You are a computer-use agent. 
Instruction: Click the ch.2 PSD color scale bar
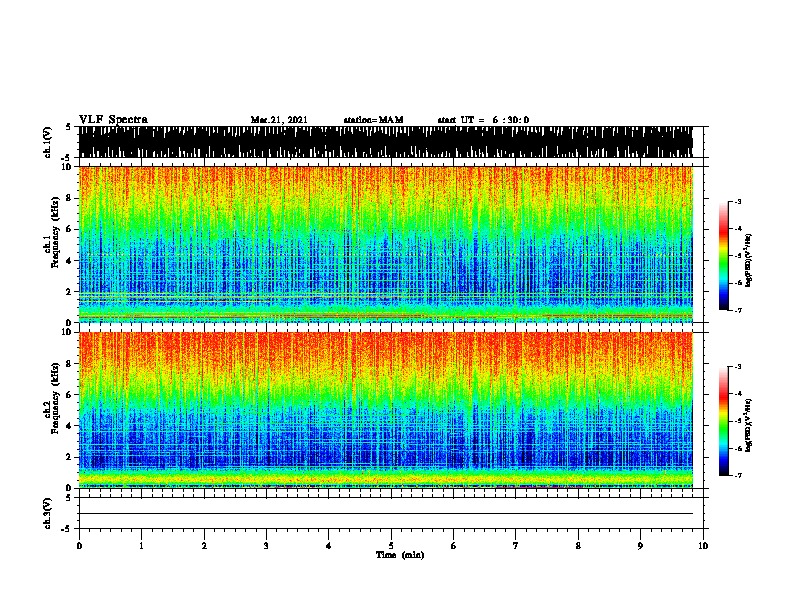724,421
